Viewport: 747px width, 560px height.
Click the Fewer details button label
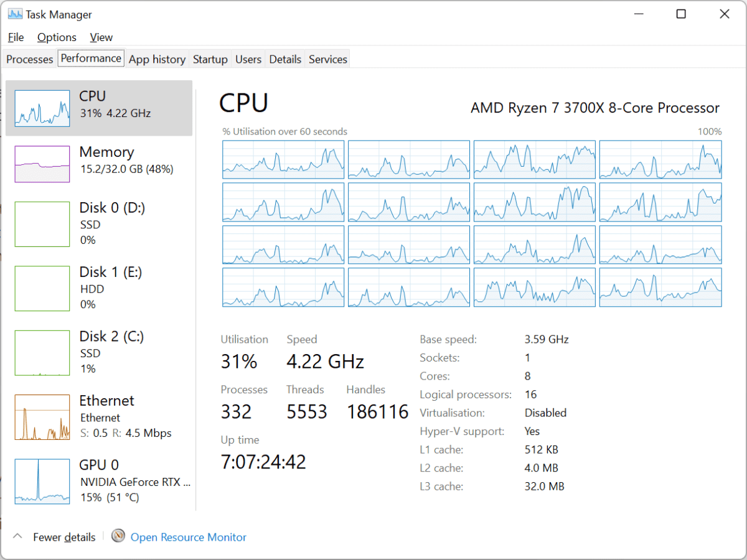tap(64, 537)
